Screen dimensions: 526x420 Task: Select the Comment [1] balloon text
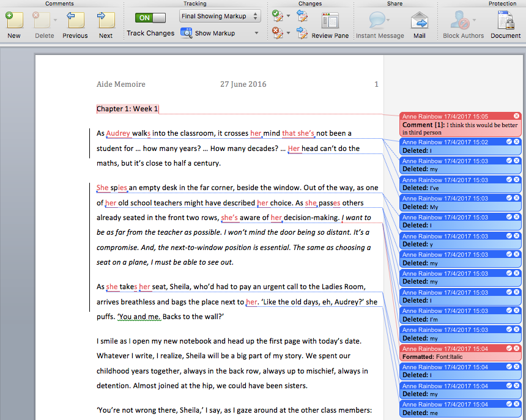460,128
